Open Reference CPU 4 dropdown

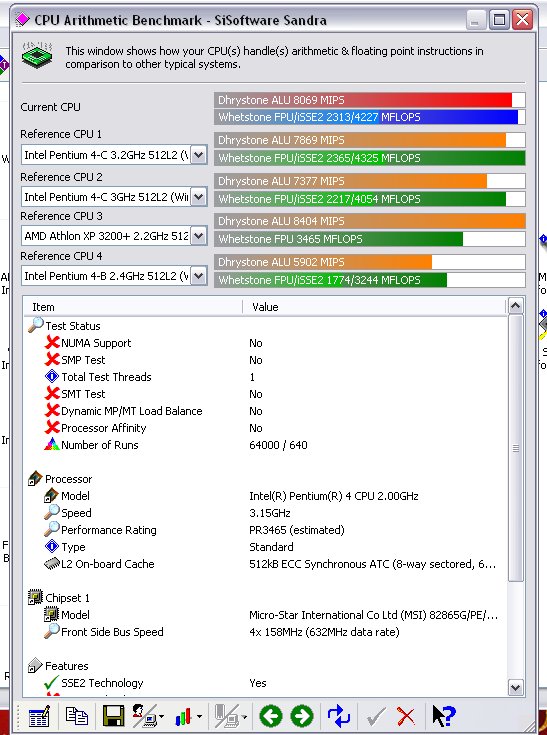click(199, 276)
